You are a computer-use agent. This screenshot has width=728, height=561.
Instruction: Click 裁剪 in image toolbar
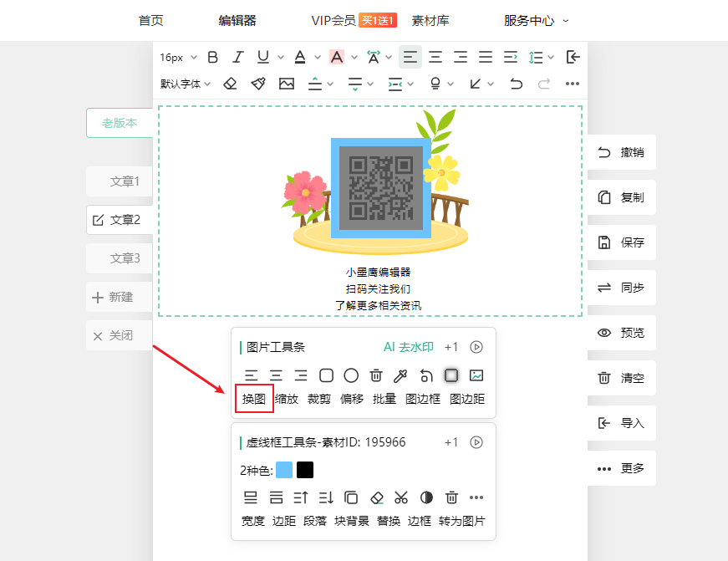(319, 399)
